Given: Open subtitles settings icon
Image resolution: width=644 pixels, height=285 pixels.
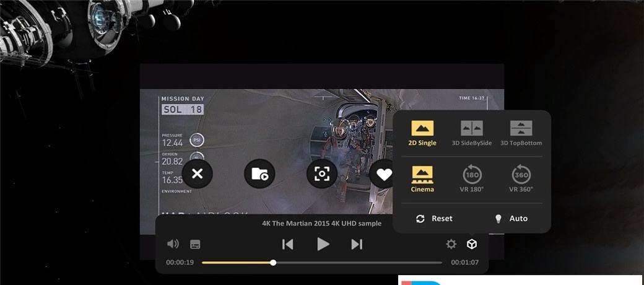Looking at the screenshot, I should tap(195, 244).
